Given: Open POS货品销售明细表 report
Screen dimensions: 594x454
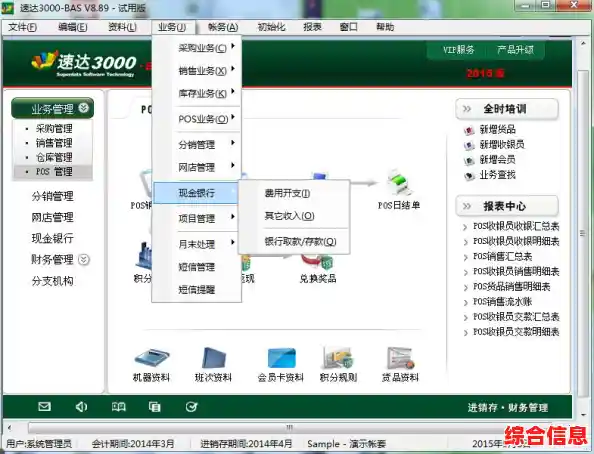Looking at the screenshot, I should 511,286.
